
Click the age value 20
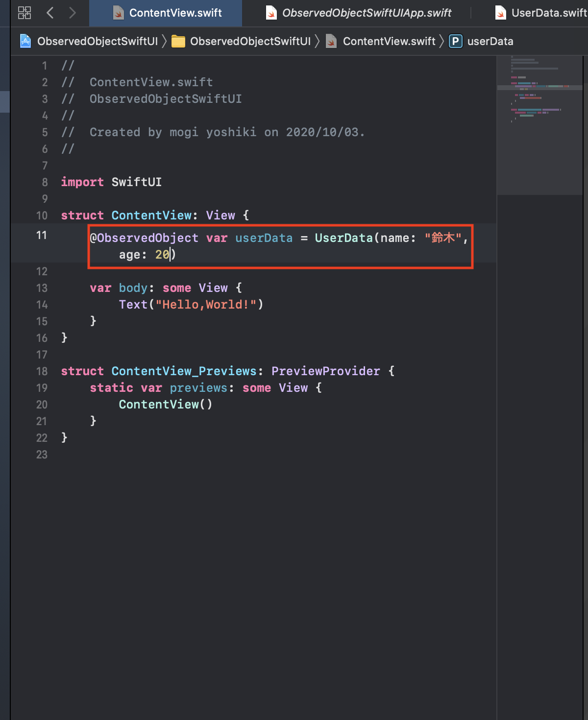click(162, 255)
